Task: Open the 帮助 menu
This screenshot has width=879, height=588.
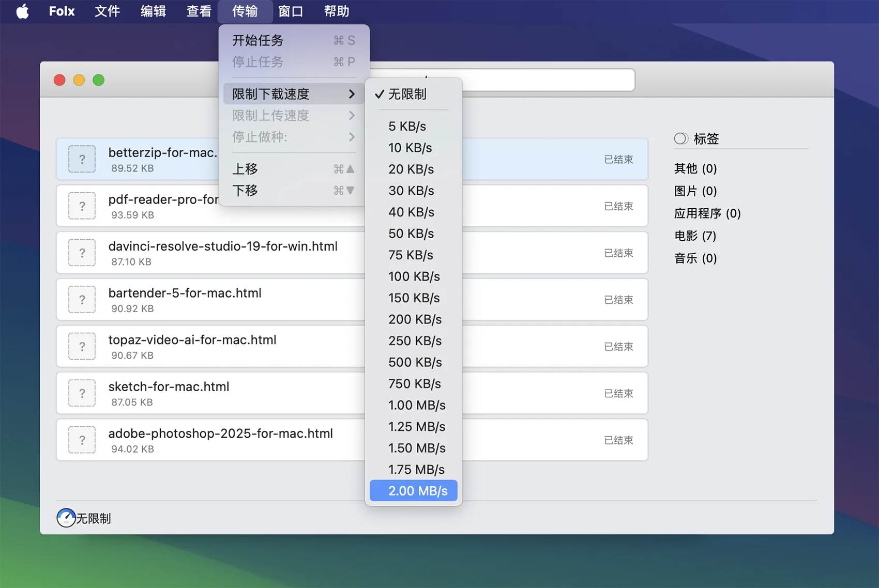Action: pos(337,11)
